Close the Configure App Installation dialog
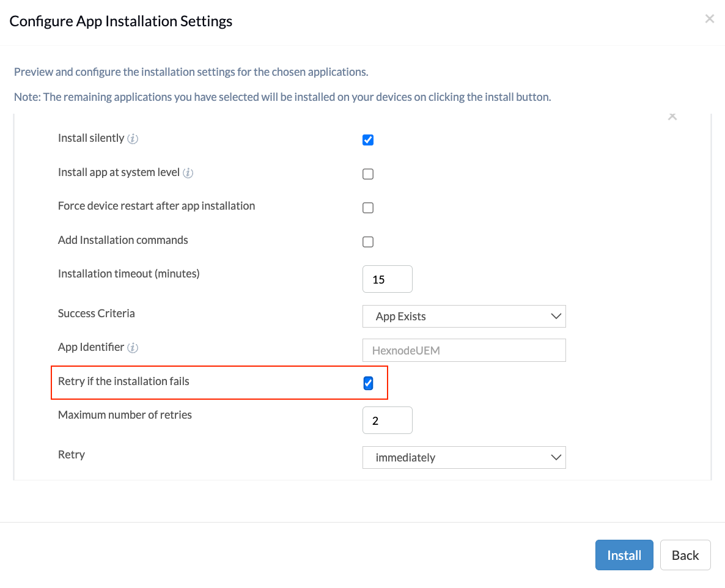The width and height of the screenshot is (725, 588). (x=709, y=19)
